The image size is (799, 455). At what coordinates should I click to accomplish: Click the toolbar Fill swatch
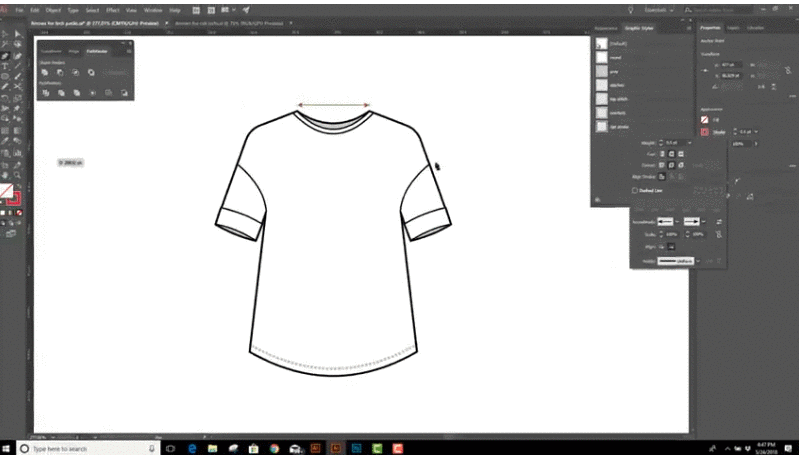[7, 191]
